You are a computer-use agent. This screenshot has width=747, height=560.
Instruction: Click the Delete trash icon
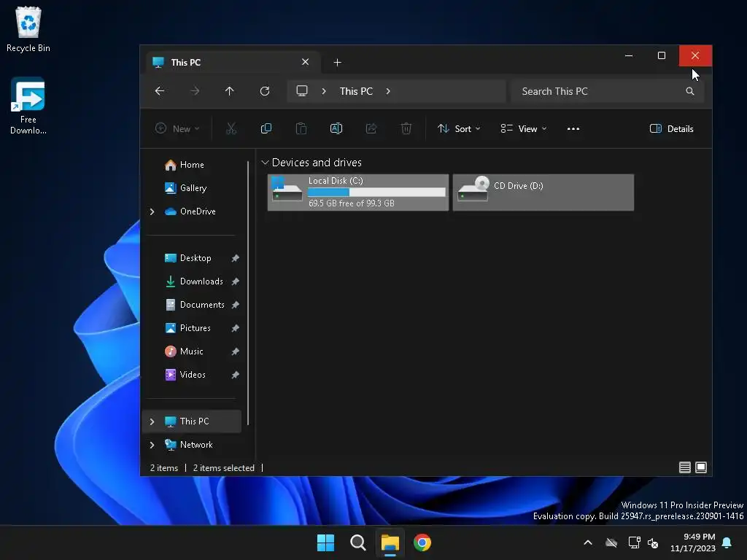[x=406, y=128]
